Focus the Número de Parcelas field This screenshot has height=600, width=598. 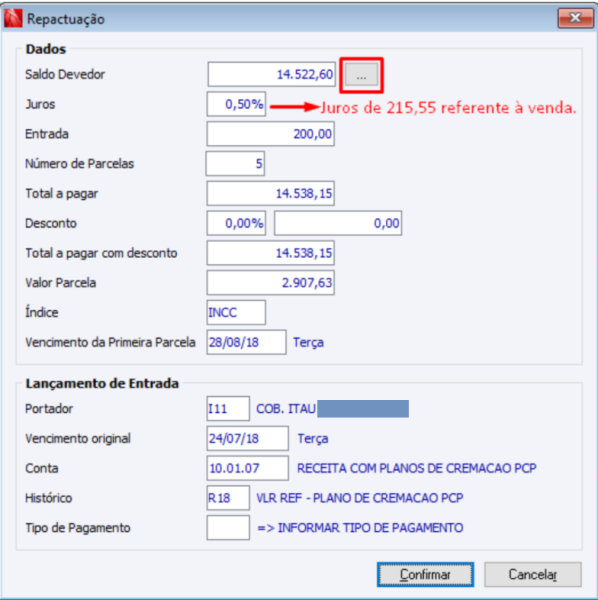click(235, 164)
